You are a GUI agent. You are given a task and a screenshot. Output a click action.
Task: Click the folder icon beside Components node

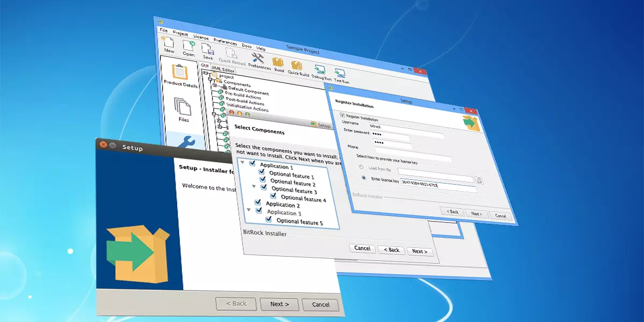point(219,81)
